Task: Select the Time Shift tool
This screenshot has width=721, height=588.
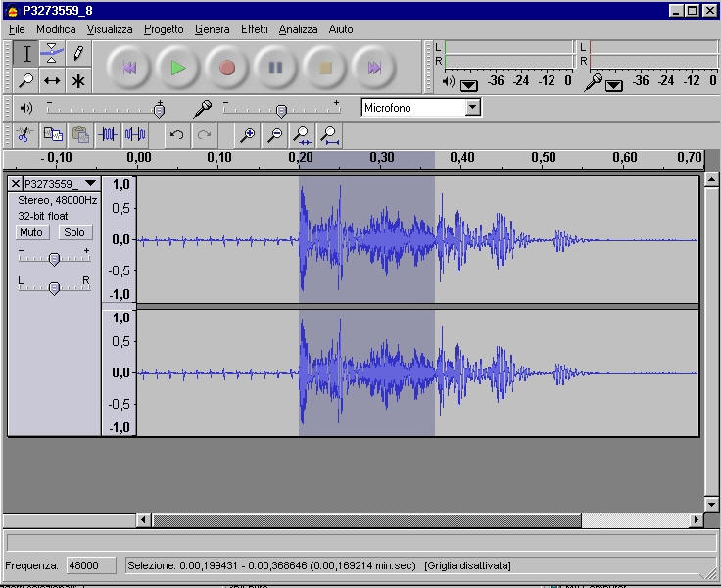Action: [x=52, y=80]
